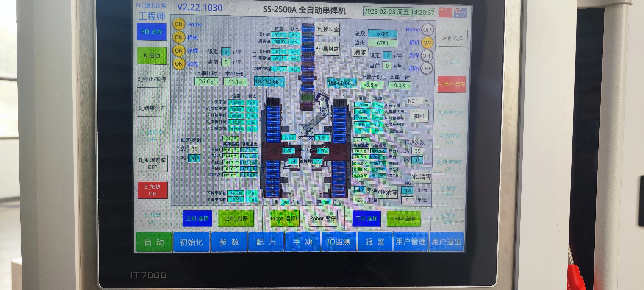Screen dimensions: 644x290
Task: Click the Robot_暂停 pause button
Action: pos(323,218)
